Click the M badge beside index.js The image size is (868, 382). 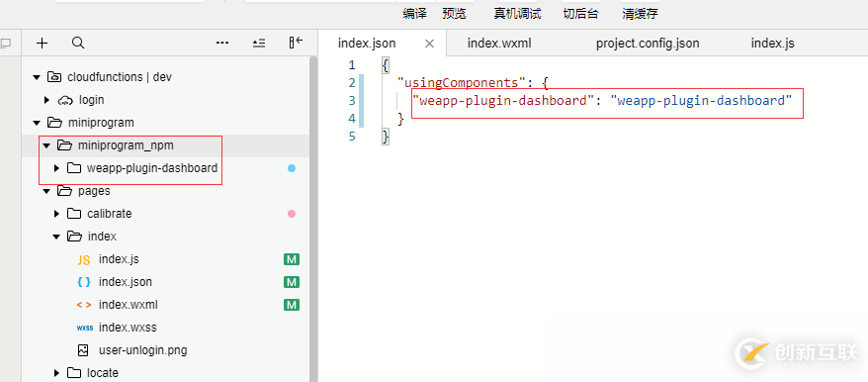pyautogui.click(x=292, y=259)
